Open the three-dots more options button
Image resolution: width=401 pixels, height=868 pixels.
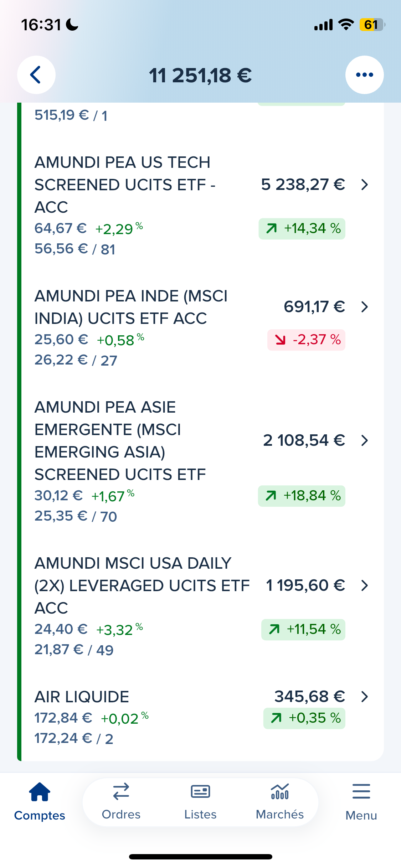point(364,75)
